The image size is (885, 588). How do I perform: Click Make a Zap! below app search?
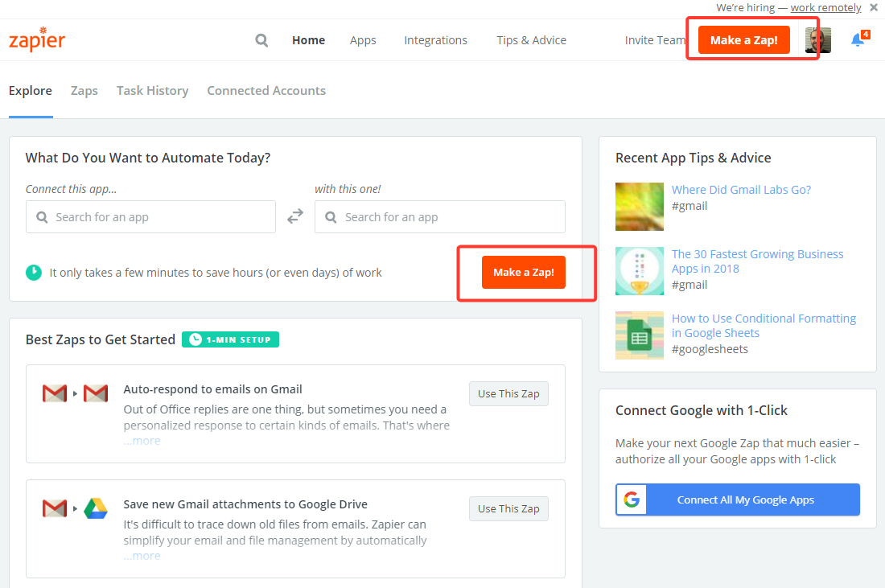pos(523,273)
